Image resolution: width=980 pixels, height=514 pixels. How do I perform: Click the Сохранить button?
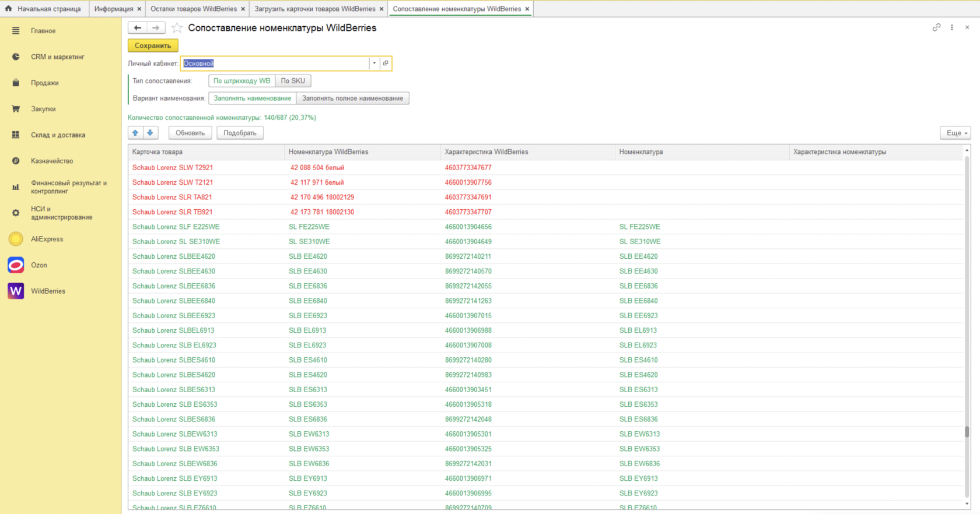point(153,45)
